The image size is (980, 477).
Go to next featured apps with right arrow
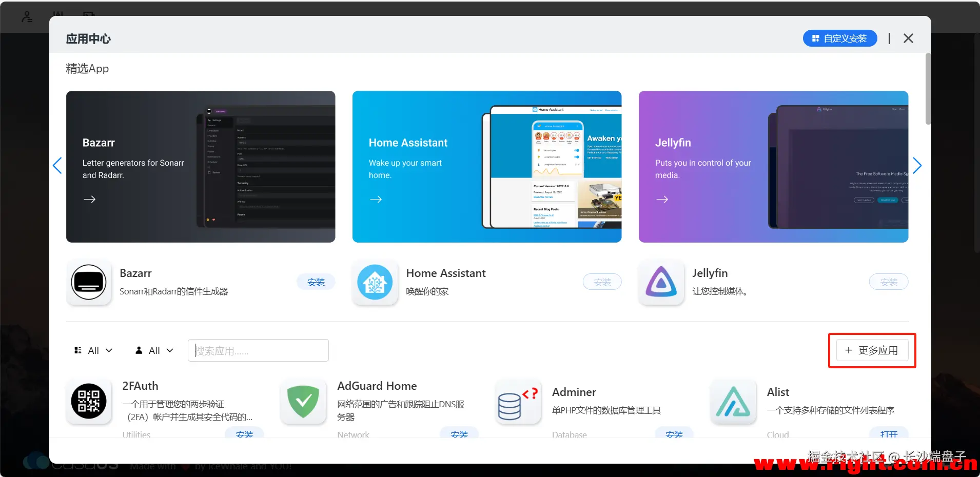click(917, 166)
